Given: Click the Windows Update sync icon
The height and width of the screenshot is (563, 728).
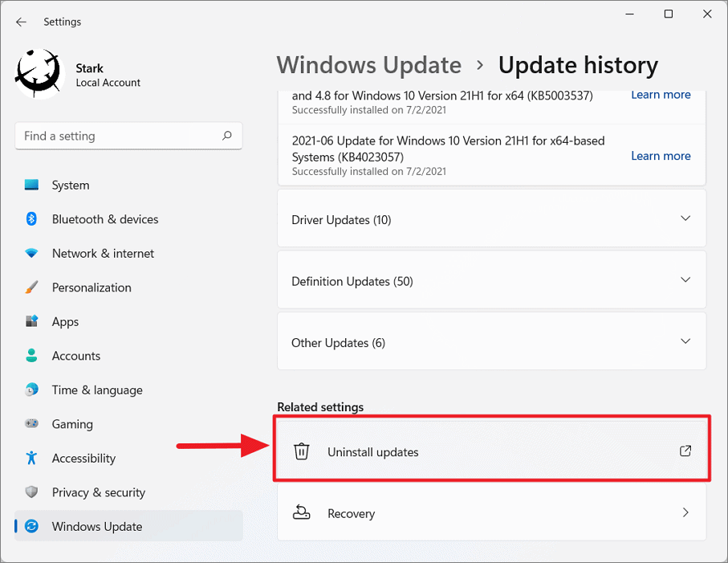Looking at the screenshot, I should [31, 526].
